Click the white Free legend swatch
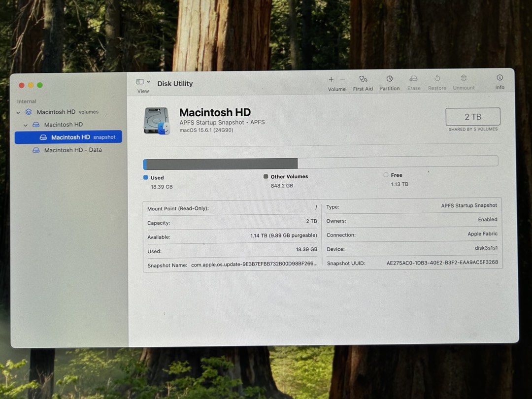Screen dimensions: 532x399 click(386, 175)
